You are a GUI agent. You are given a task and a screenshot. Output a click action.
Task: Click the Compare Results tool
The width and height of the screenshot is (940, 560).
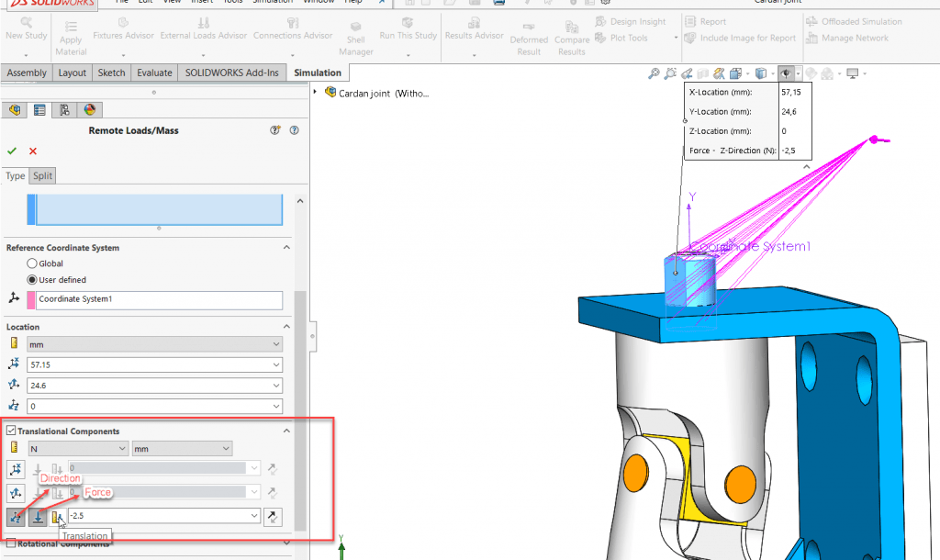[571, 39]
